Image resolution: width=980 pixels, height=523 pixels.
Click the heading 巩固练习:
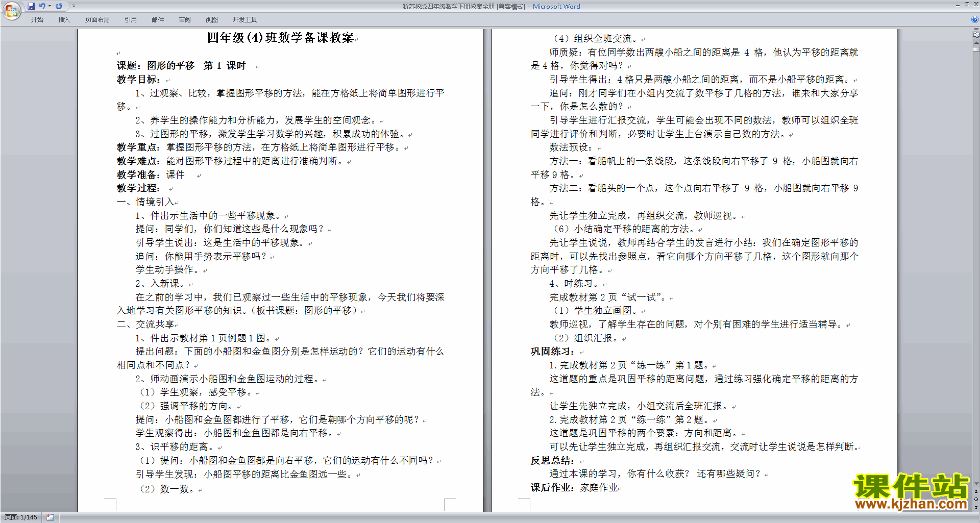coord(553,352)
